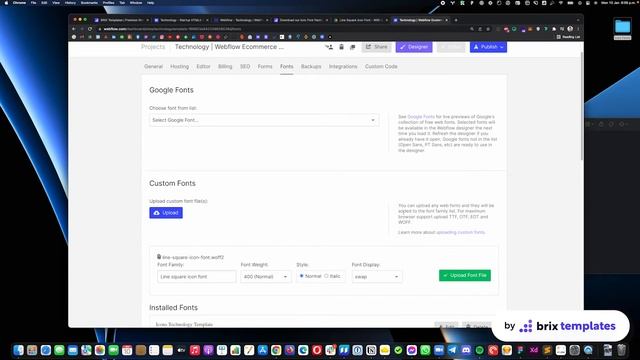The width and height of the screenshot is (640, 360).
Task: Click the comments icon near Share
Action: (353, 47)
